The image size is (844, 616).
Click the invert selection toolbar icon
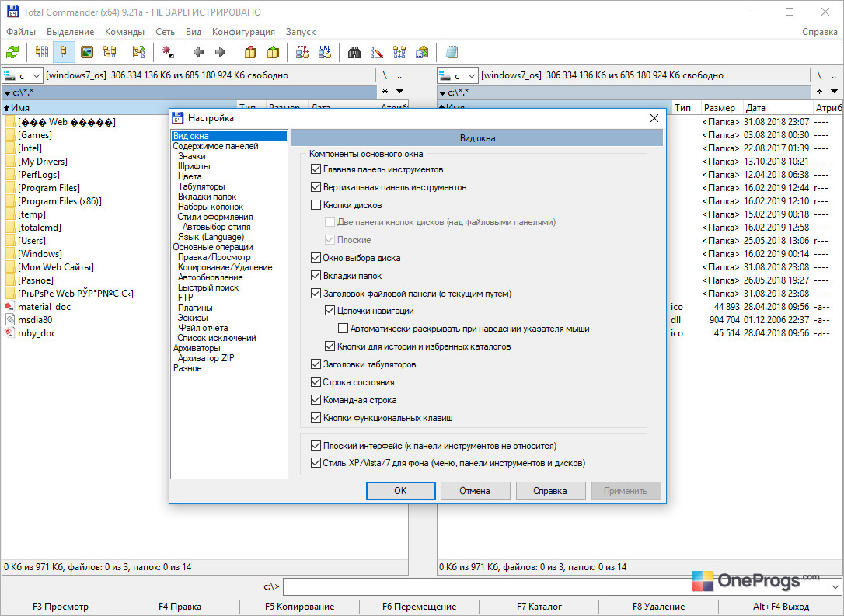click(139, 52)
